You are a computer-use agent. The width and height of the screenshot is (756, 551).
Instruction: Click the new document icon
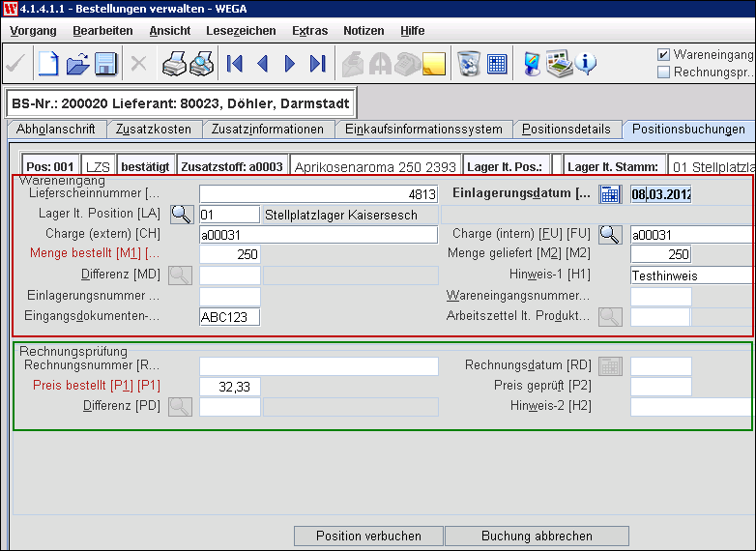click(x=47, y=65)
